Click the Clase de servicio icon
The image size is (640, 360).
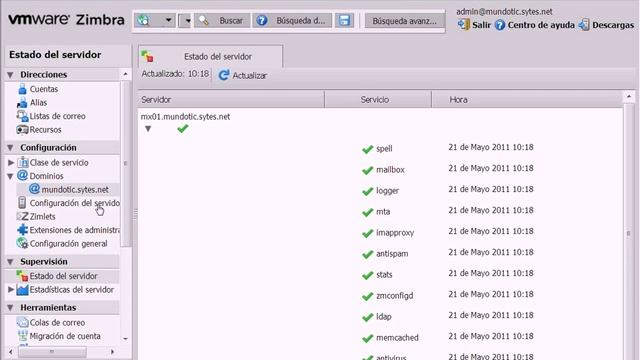point(23,162)
